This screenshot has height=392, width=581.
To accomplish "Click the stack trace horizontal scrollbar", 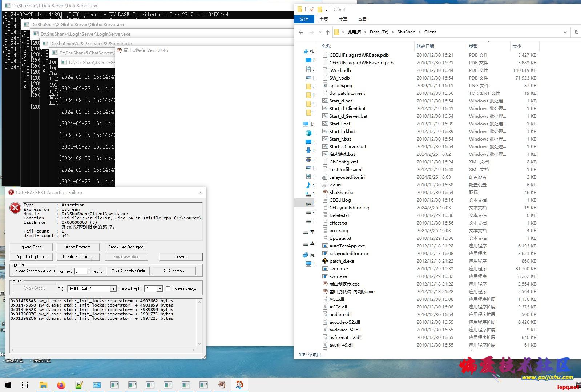I will [103, 350].
